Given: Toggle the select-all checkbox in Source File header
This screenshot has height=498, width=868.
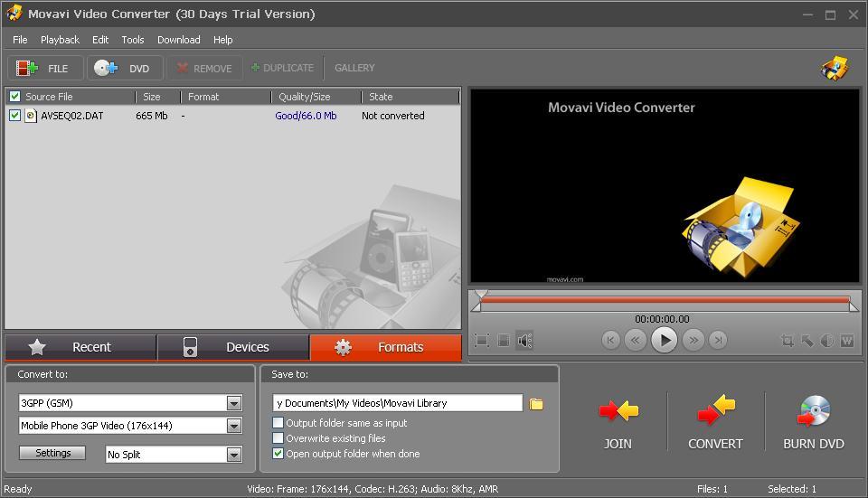Looking at the screenshot, I should pyautogui.click(x=15, y=97).
